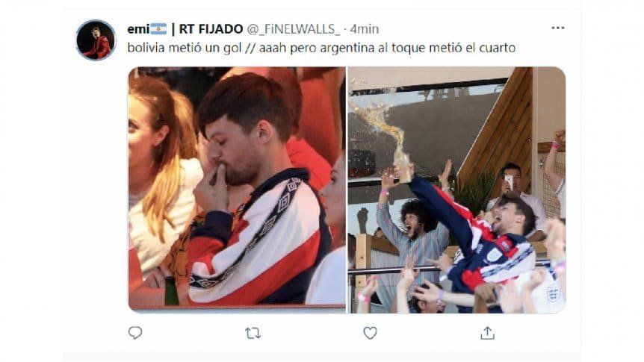Like the tweet with heart icon
Viewport: 644px width, 362px height.
(x=370, y=333)
